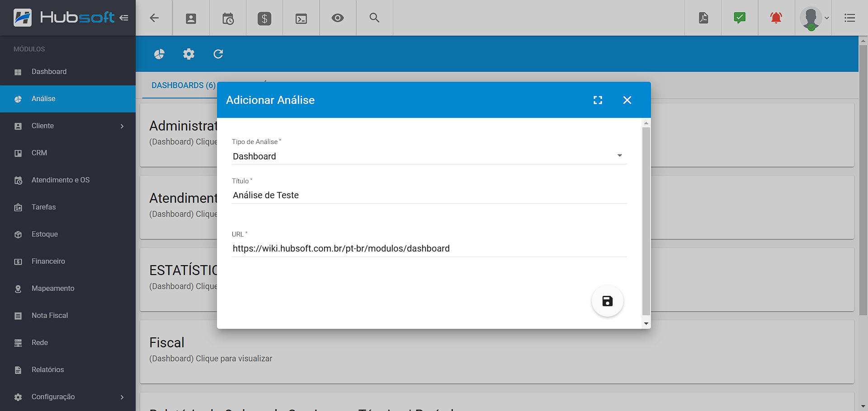Open Atendimento e OS module
The image size is (868, 411).
(x=68, y=180)
